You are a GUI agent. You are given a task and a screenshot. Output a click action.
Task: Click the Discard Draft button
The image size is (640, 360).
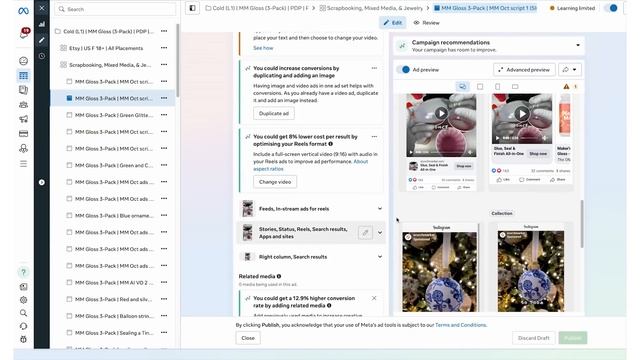tap(533, 338)
